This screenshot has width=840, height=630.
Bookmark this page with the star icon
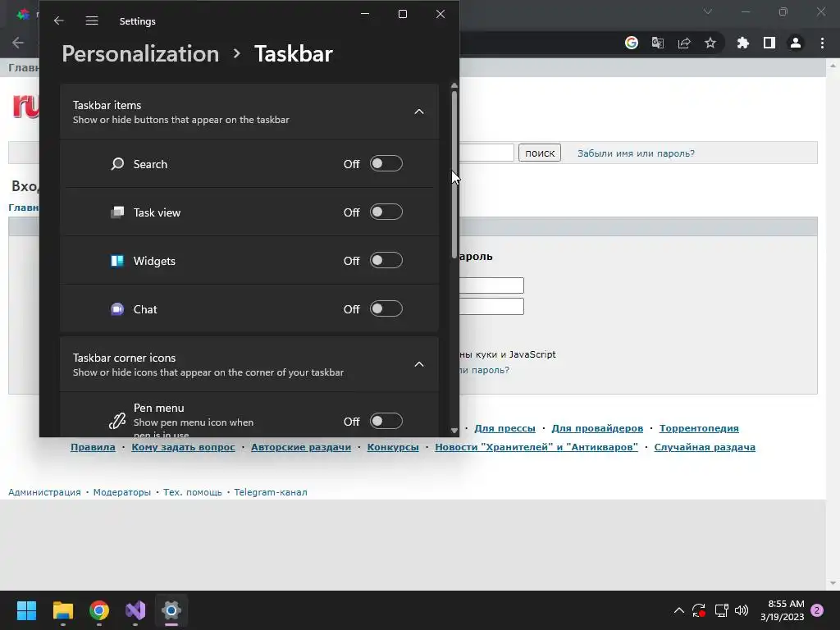pos(710,43)
